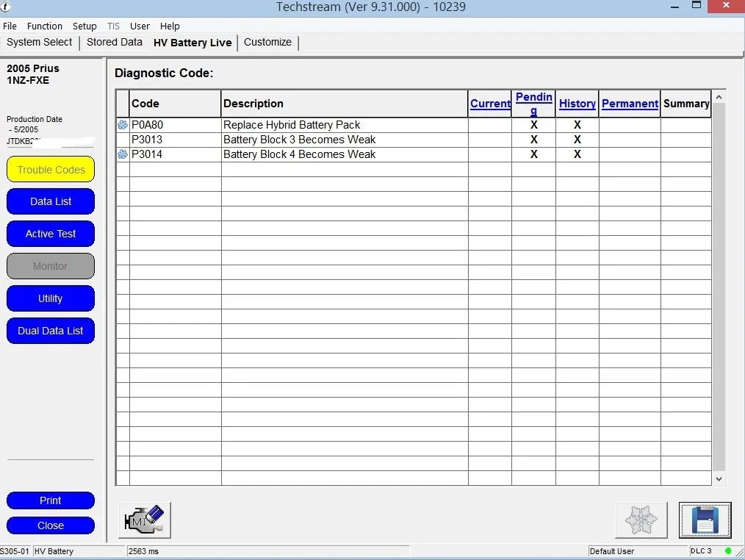Open the Help menu
The width and height of the screenshot is (745, 560).
[170, 26]
